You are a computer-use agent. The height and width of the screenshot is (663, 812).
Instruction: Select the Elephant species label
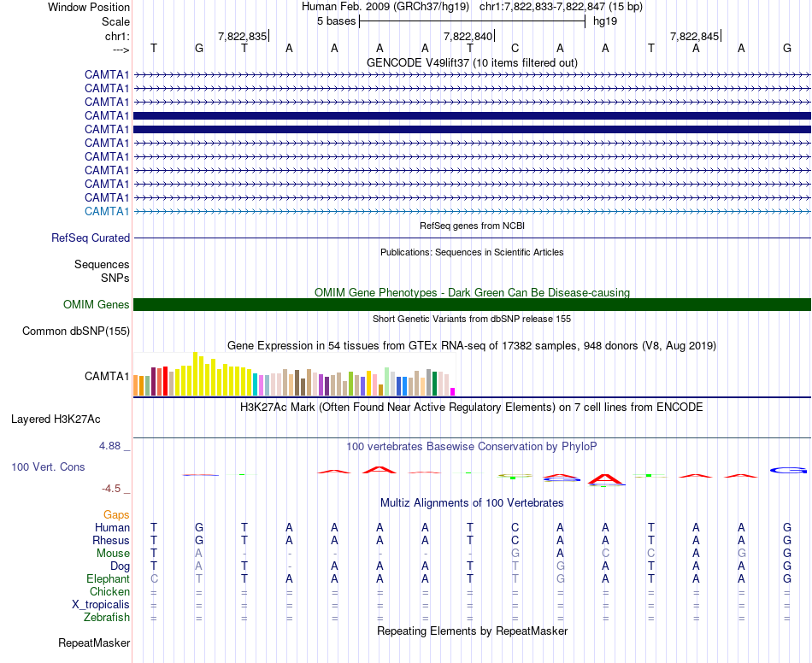[x=108, y=578]
